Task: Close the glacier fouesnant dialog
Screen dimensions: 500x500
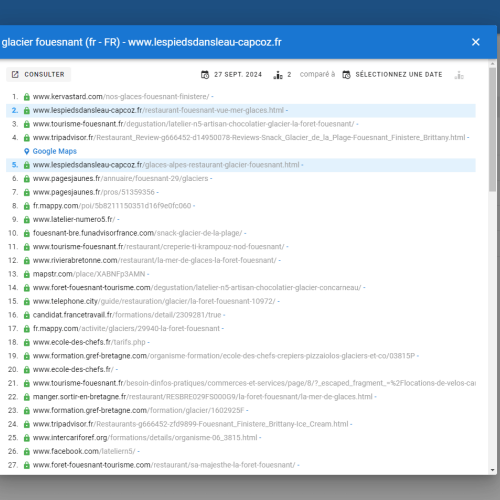Action: pos(476,42)
